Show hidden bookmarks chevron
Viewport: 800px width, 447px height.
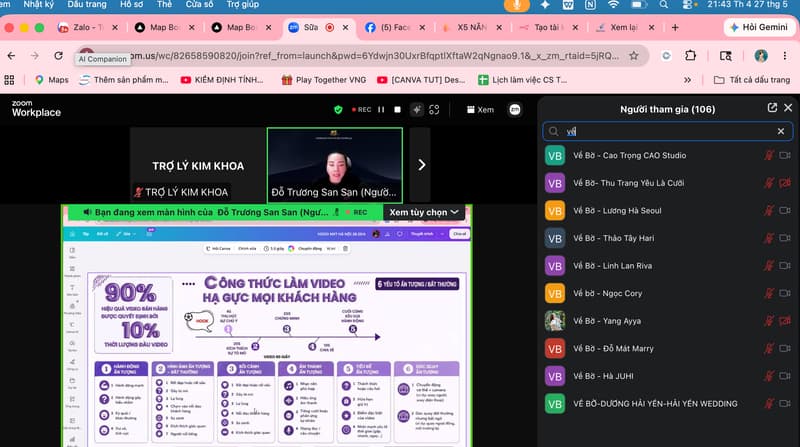(687, 80)
